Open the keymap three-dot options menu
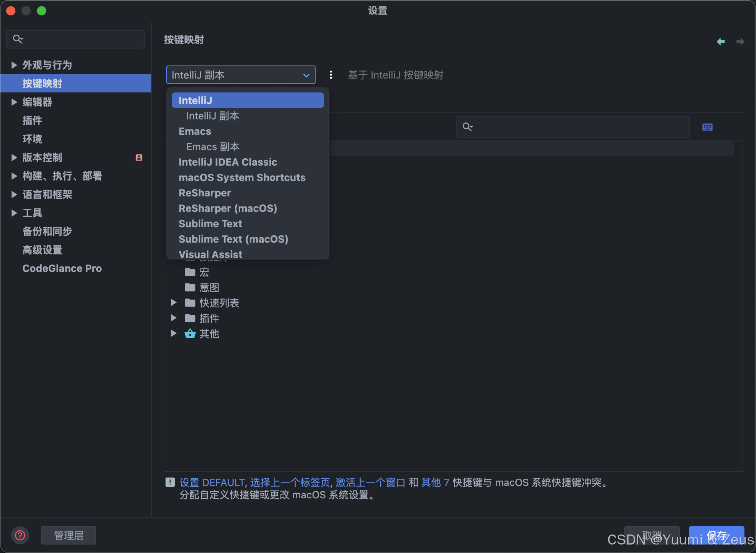 click(x=331, y=75)
